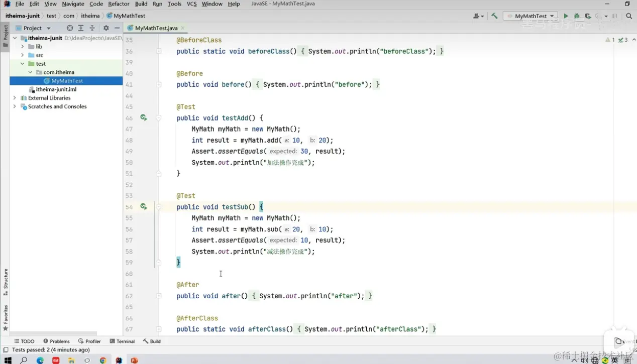Start debugging with the Debug bug icon
This screenshot has height=364, width=637.
(x=577, y=16)
